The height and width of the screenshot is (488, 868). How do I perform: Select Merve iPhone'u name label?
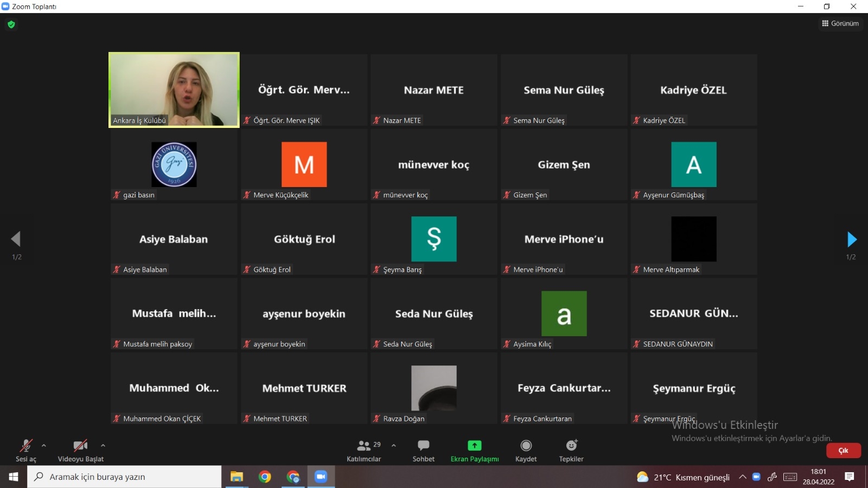pos(538,269)
